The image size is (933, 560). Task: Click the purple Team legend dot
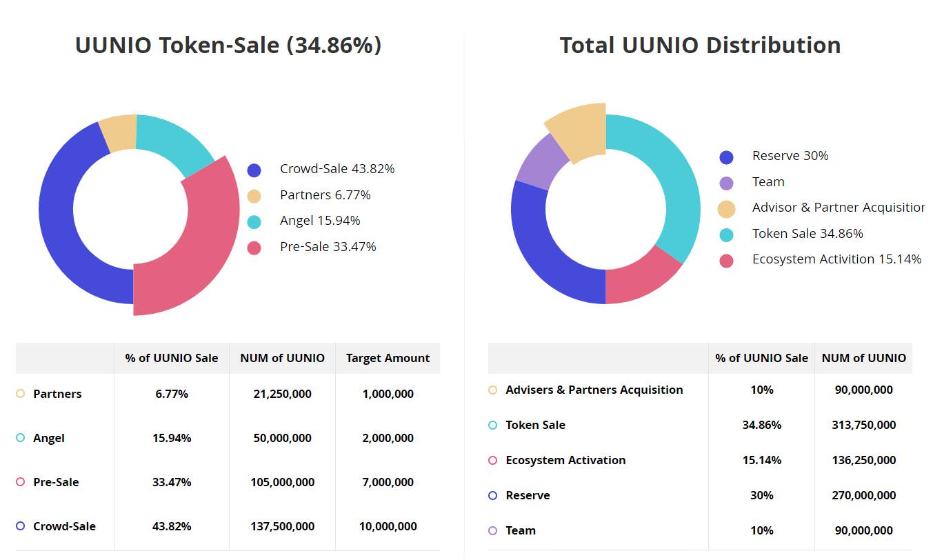point(726,183)
